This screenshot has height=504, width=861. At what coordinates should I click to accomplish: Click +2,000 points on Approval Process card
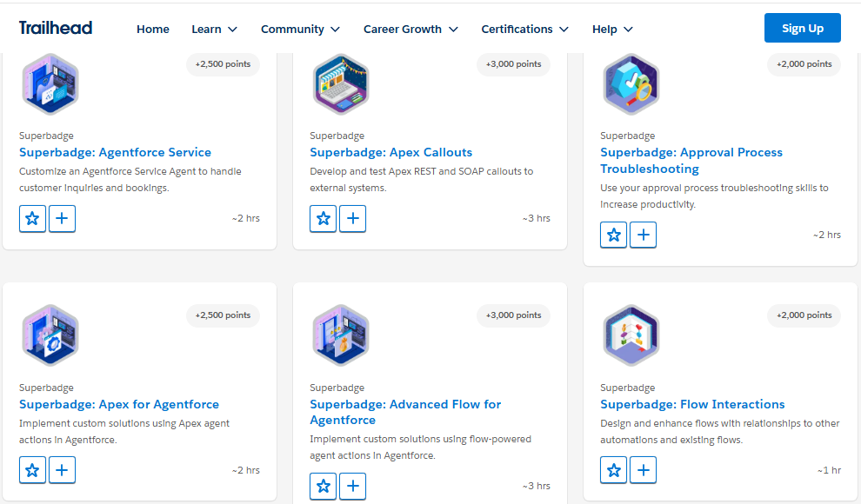(x=804, y=64)
